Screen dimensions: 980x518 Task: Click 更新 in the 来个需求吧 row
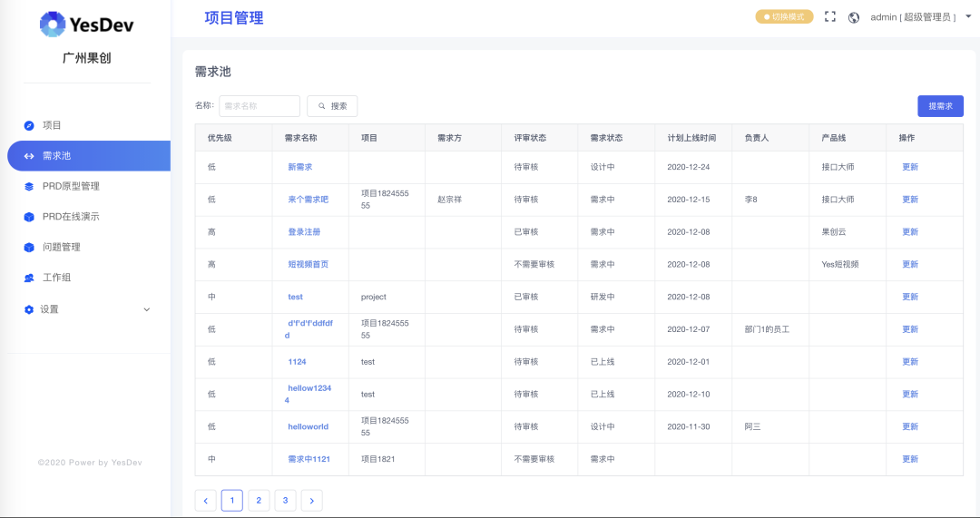[910, 200]
